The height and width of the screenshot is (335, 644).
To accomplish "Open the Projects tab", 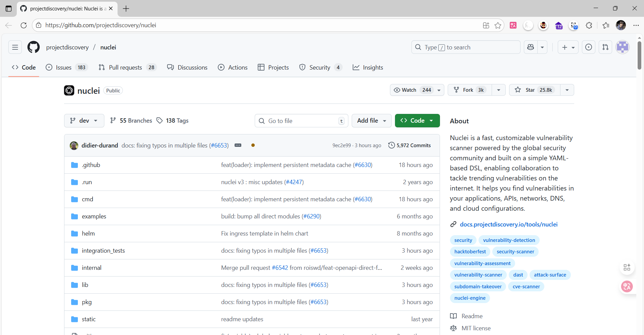I will (273, 68).
